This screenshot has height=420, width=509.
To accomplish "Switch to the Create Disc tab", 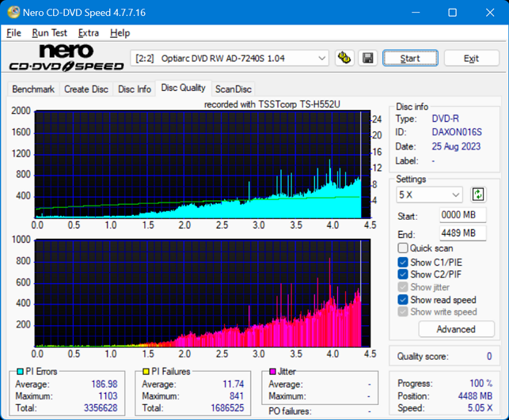I will pyautogui.click(x=86, y=89).
